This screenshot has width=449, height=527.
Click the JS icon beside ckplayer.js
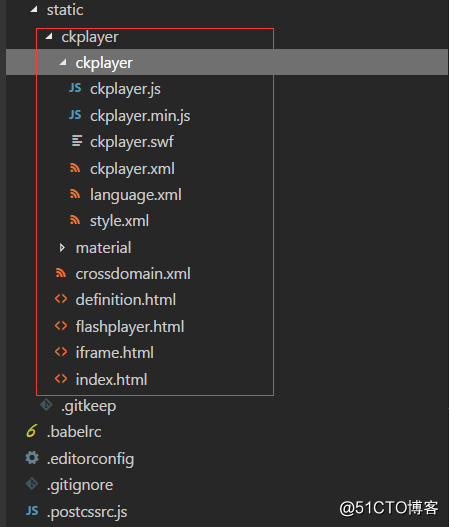pos(75,88)
